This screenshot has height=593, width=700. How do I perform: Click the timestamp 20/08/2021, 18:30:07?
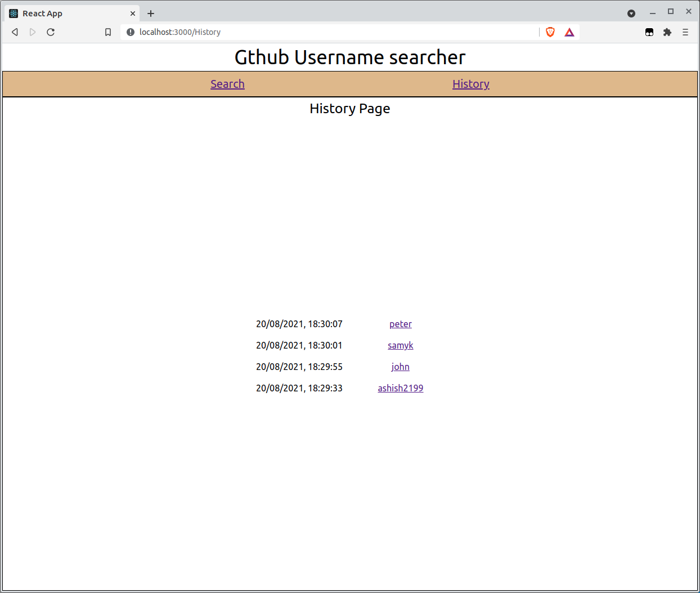tap(299, 324)
